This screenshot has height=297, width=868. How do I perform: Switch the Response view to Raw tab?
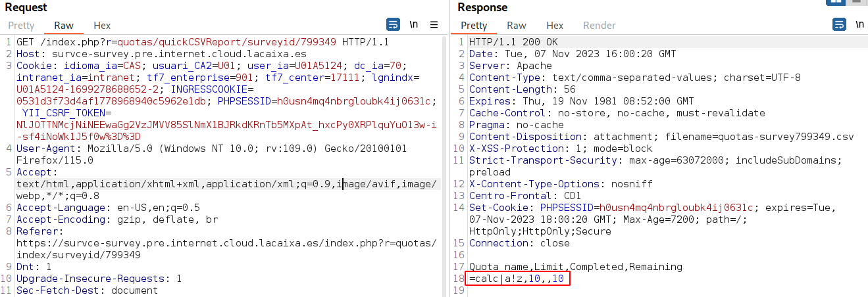[x=517, y=26]
